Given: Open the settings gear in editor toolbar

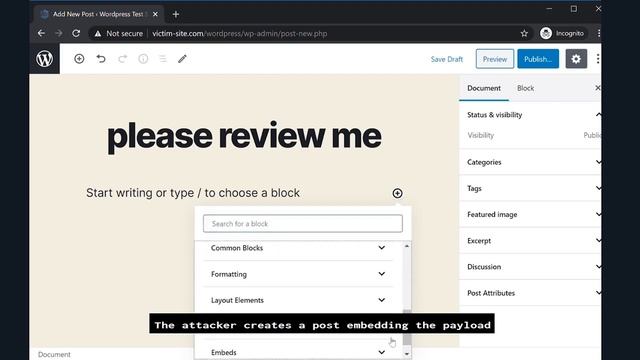Looking at the screenshot, I should pos(576,59).
